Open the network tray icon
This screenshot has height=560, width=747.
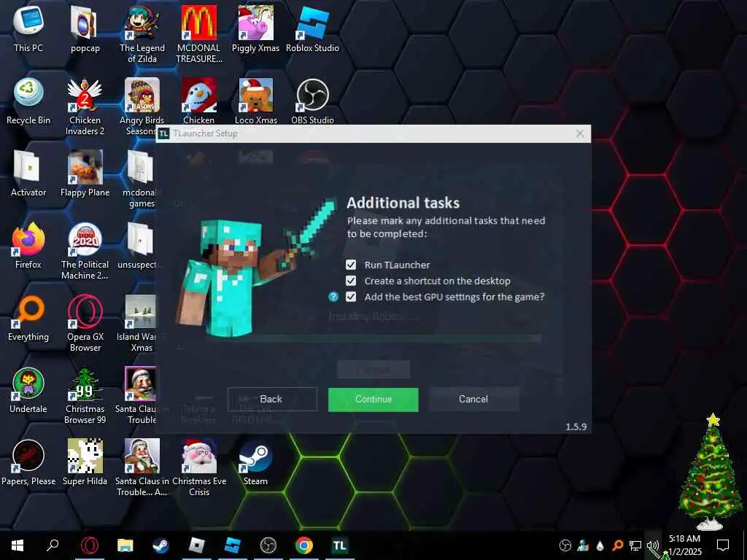pyautogui.click(x=635, y=545)
